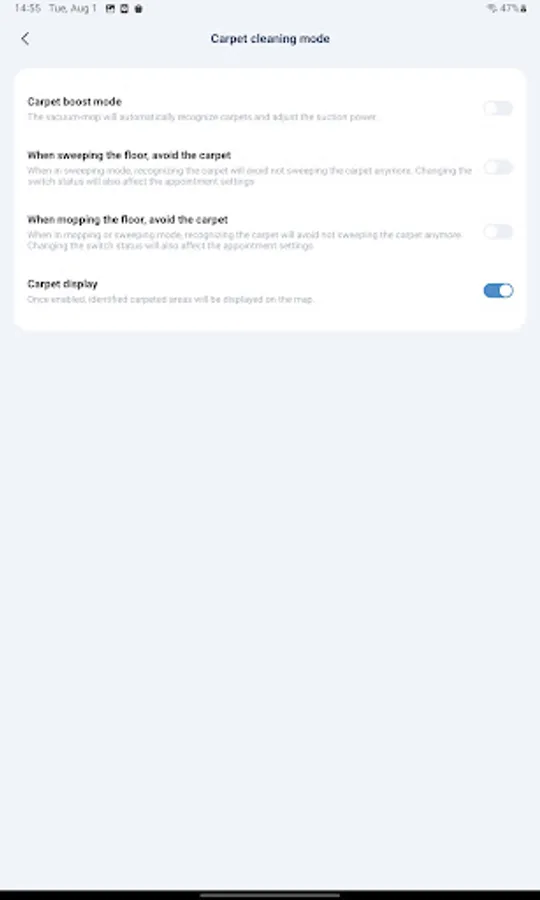Turn on avoid carpet when mopping
Screen dimensions: 540x900
[x=498, y=232]
